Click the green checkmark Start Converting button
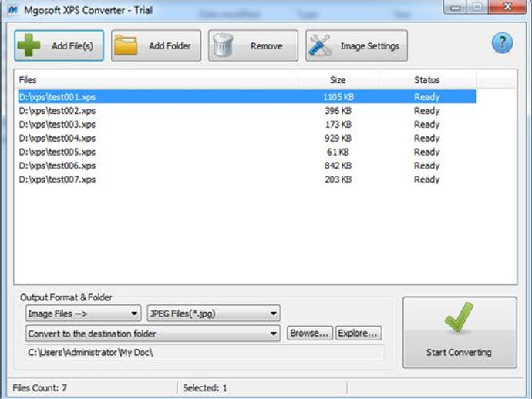Screen dimensions: 532x399 coord(460,333)
